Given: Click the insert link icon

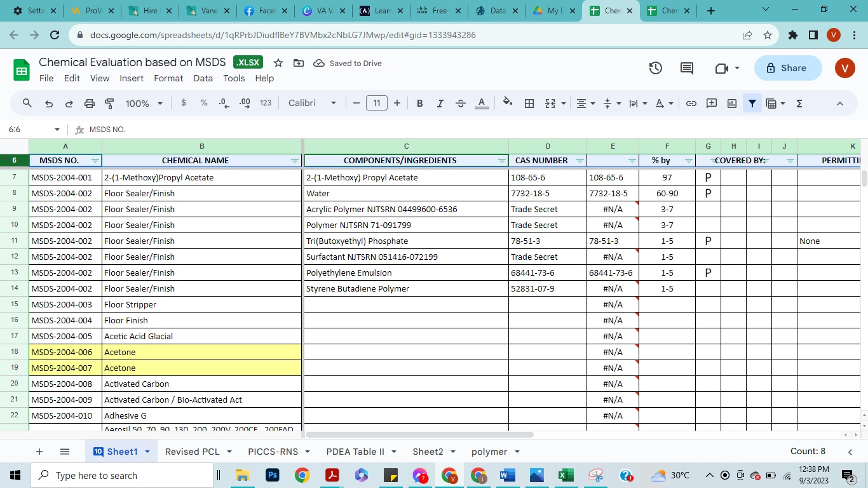Looking at the screenshot, I should point(691,104).
